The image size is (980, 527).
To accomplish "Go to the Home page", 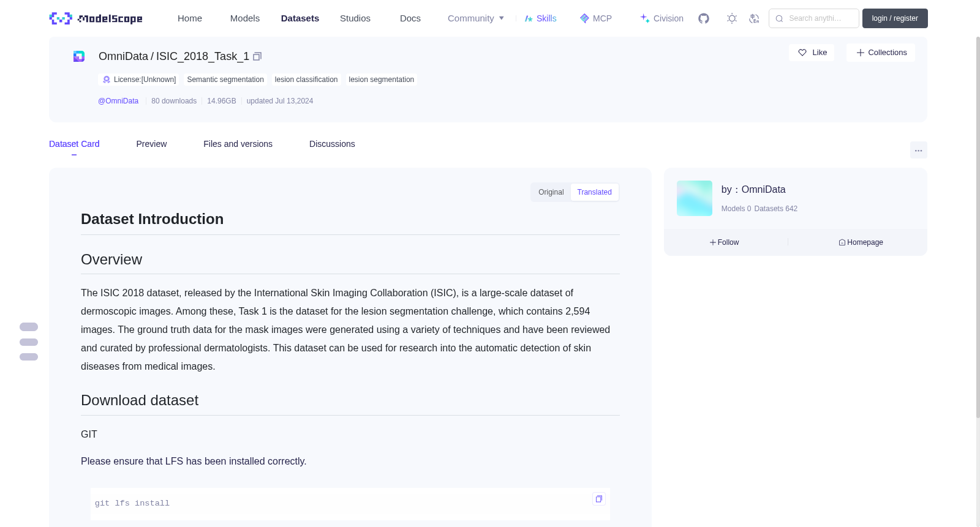I will tap(190, 18).
